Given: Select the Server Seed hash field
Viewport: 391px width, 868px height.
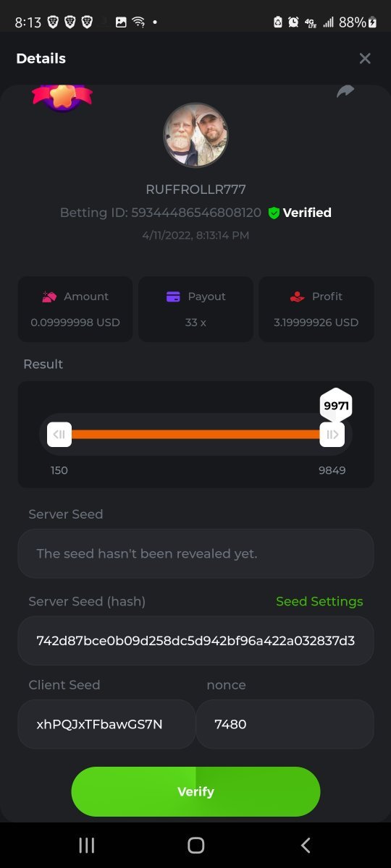Looking at the screenshot, I should 195,640.
